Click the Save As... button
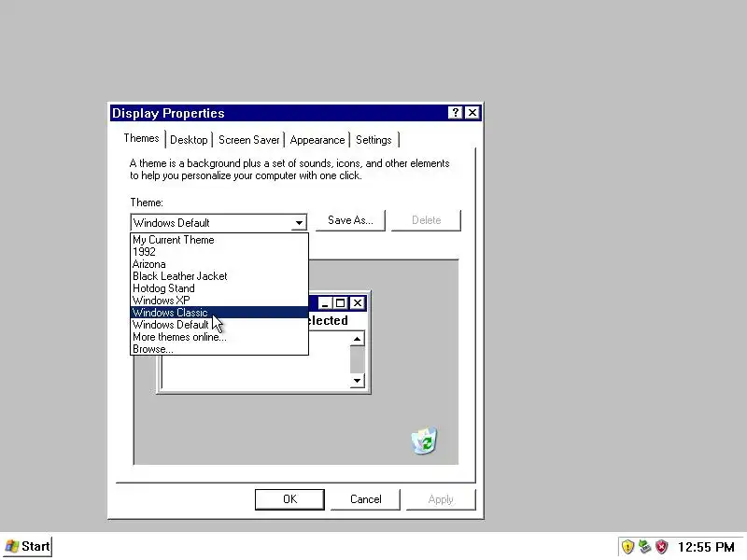This screenshot has width=747, height=560. 350,220
